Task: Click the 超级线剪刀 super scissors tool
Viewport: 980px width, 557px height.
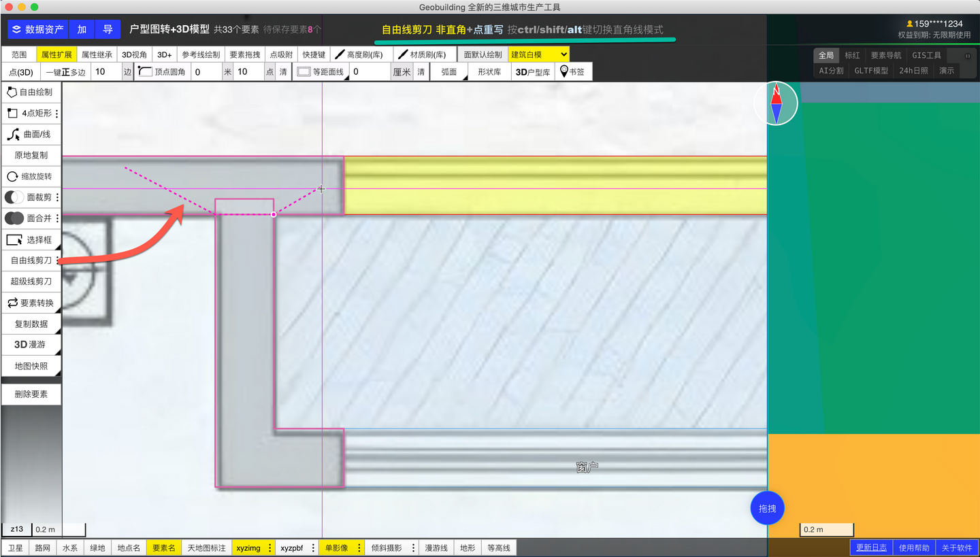Action: point(31,282)
